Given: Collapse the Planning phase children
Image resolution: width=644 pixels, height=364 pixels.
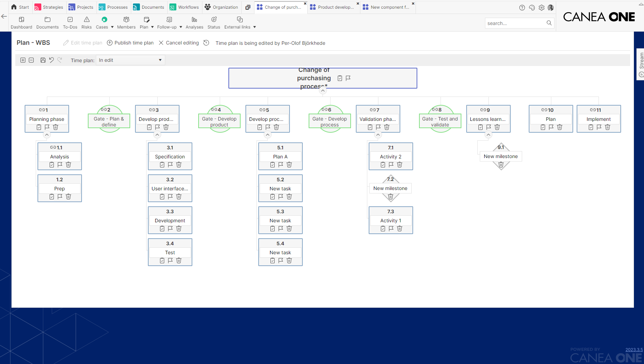Looking at the screenshot, I should 47,135.
